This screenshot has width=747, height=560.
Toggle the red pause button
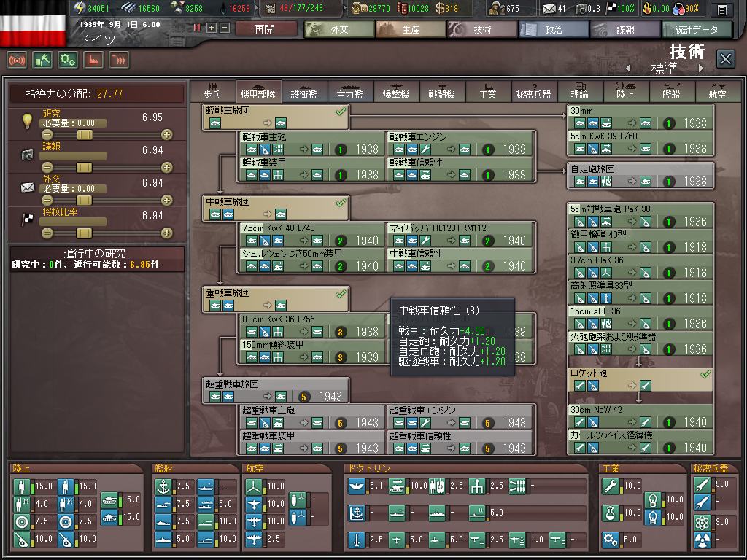pyautogui.click(x=197, y=28)
